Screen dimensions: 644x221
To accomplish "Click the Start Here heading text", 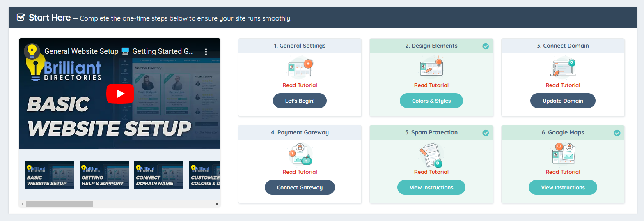I will click(50, 18).
